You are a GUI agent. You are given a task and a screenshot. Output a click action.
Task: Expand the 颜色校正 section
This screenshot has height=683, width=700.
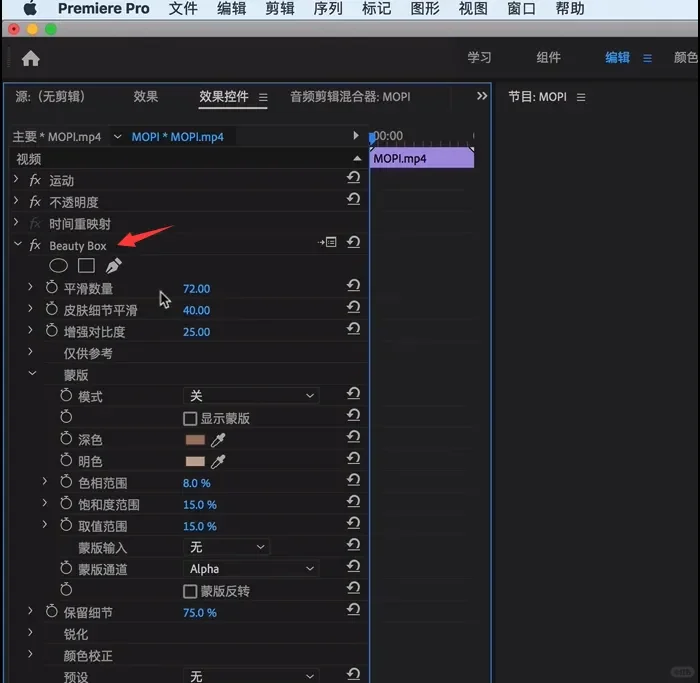[x=30, y=654]
